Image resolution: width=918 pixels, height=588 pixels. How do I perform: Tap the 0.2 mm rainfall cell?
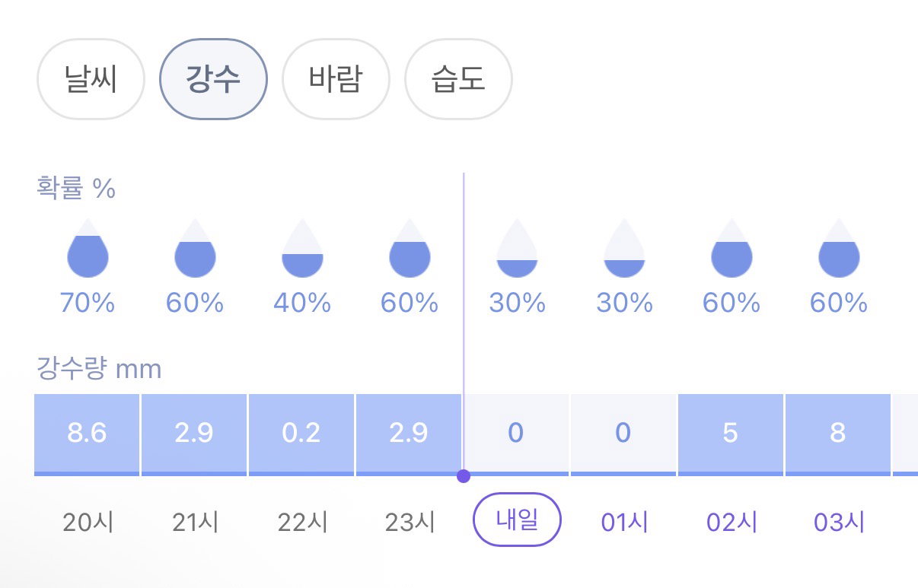coord(302,434)
